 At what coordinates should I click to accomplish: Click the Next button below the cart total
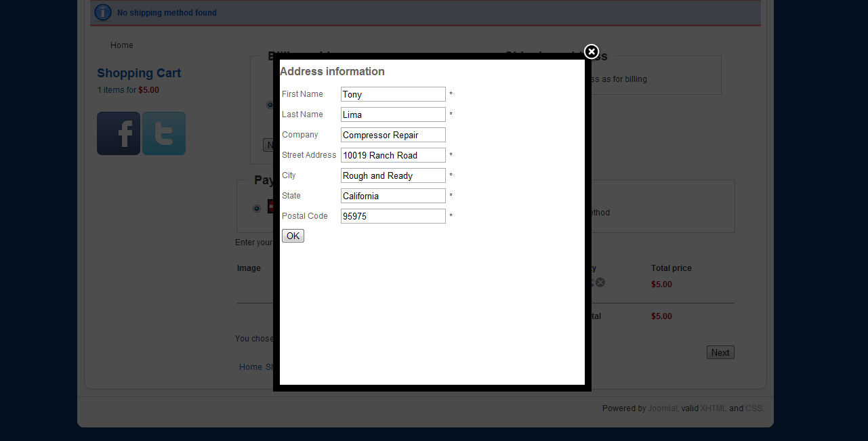coord(720,352)
